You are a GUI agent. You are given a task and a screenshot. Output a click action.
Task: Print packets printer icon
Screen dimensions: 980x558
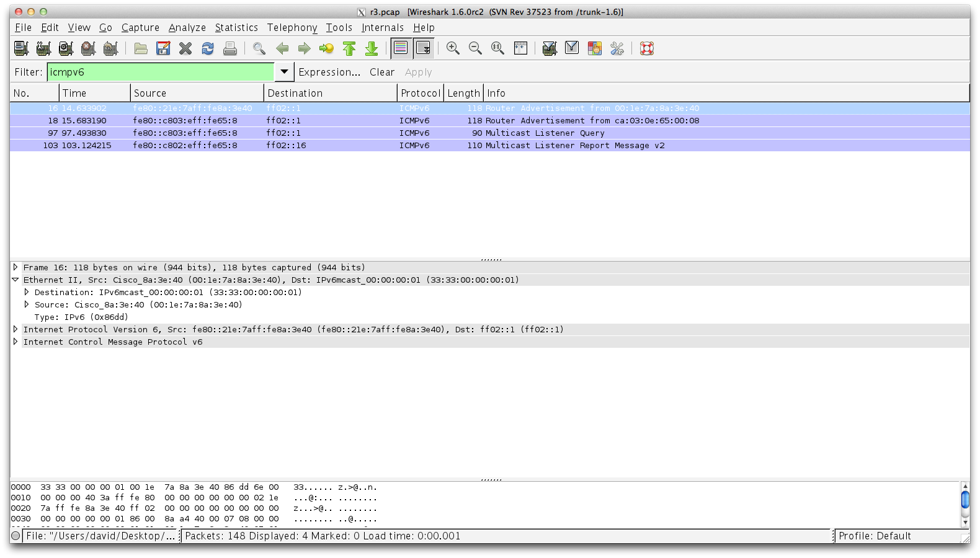tap(230, 48)
